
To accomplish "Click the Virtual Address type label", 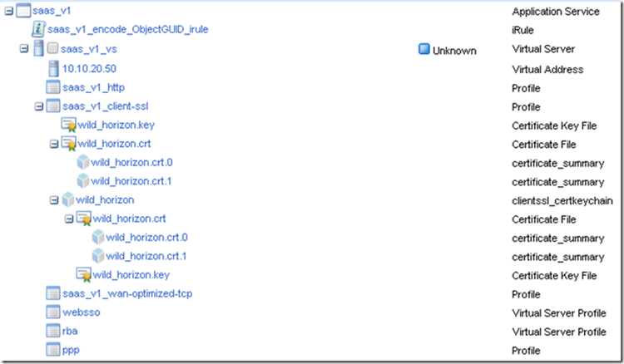I will coord(547,70).
